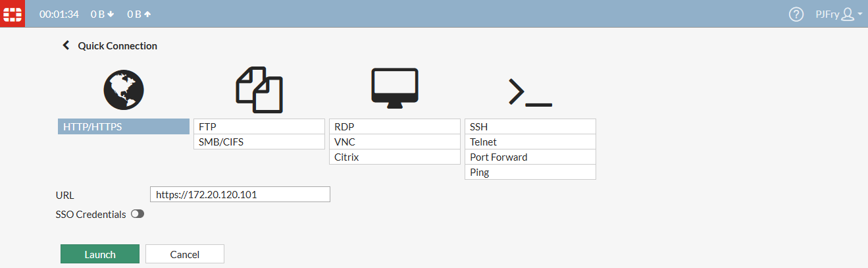Click the terminal prompt icon

tap(530, 92)
